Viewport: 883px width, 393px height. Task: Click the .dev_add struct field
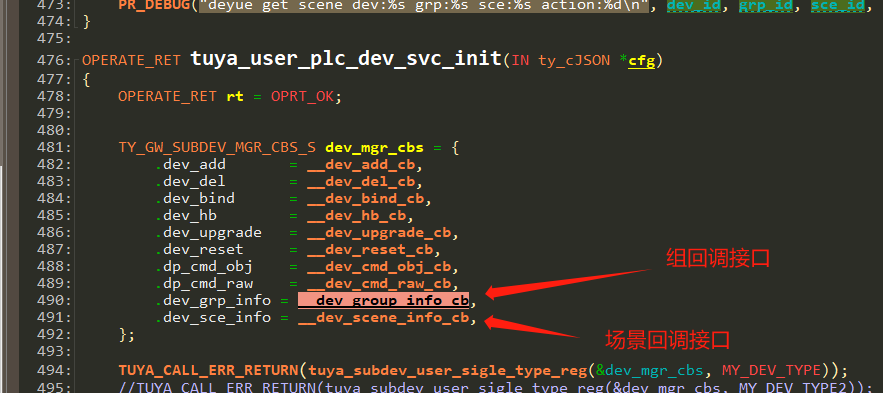191,164
